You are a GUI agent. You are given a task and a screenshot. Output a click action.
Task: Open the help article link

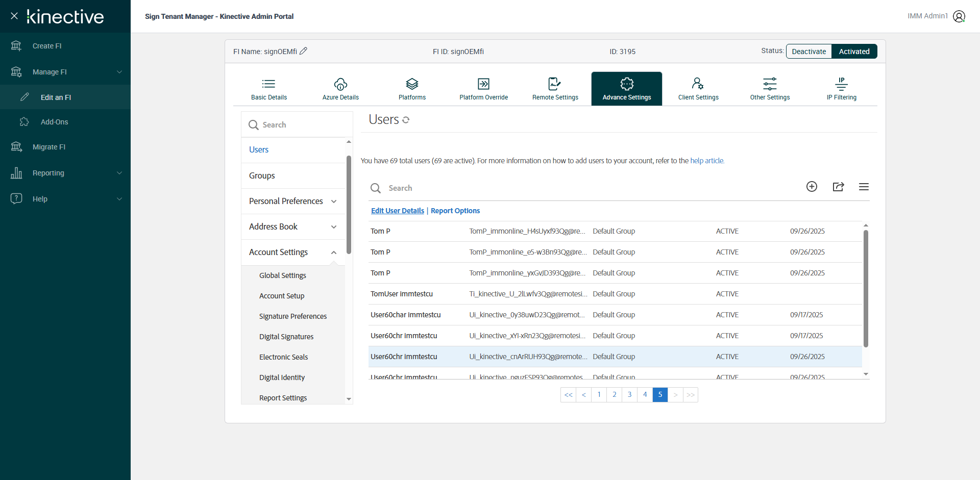(707, 161)
